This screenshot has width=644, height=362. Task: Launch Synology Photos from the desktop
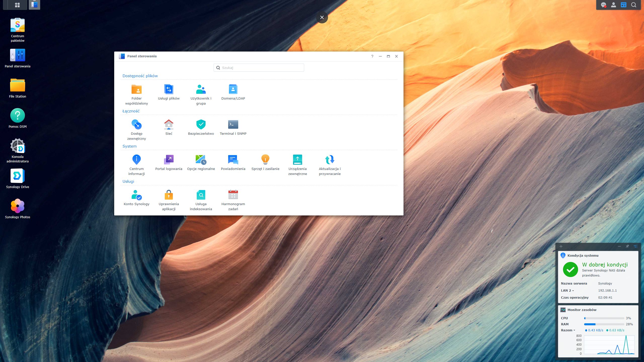(x=18, y=209)
